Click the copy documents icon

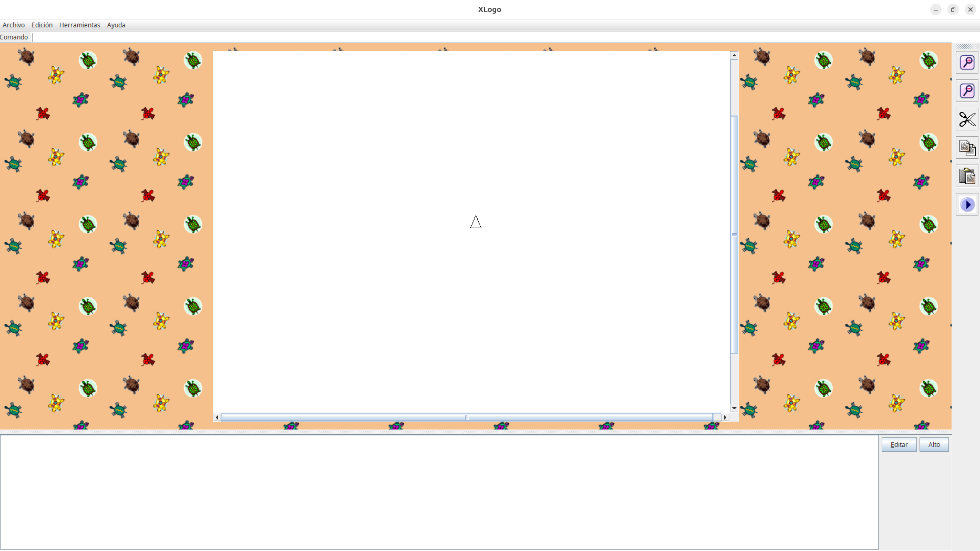coord(967,148)
